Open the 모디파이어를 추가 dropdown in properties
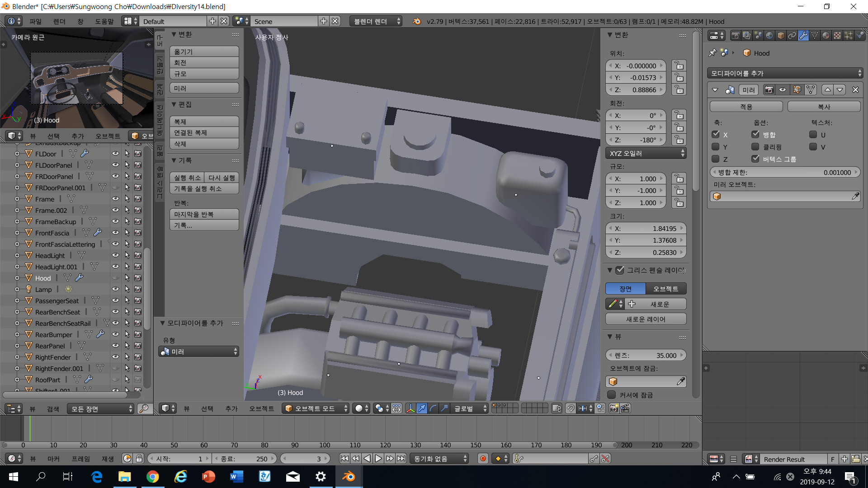The height and width of the screenshot is (488, 868). (785, 73)
